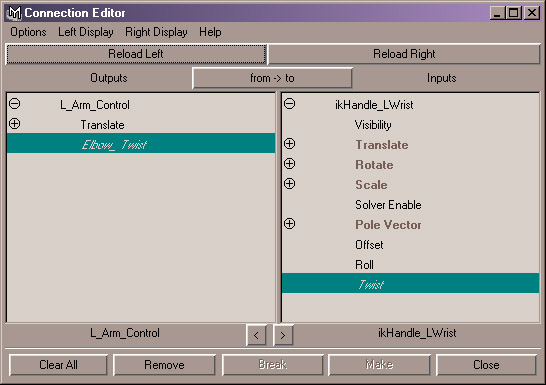Click the Reload Left button
546x385 pixels.
tap(136, 54)
